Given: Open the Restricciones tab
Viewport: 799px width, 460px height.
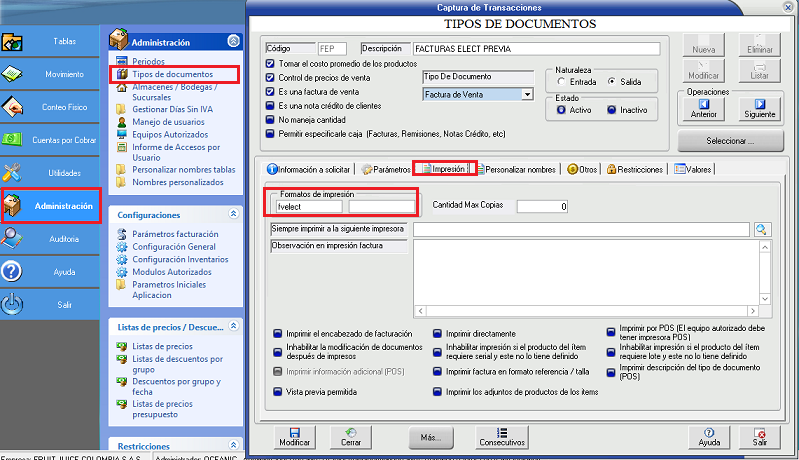Looking at the screenshot, I should (634, 170).
